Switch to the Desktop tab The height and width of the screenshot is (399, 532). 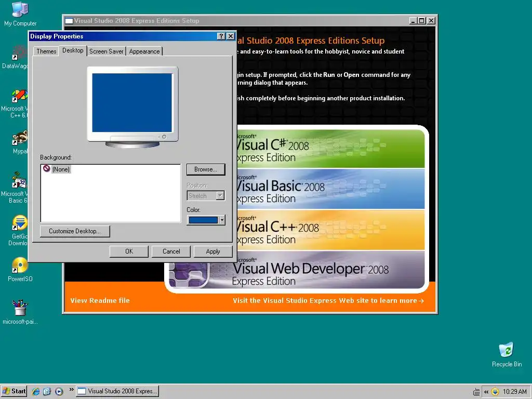tap(73, 50)
